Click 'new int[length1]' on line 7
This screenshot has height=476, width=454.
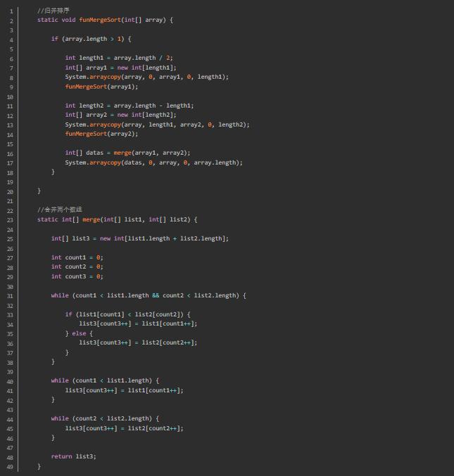tap(146, 67)
